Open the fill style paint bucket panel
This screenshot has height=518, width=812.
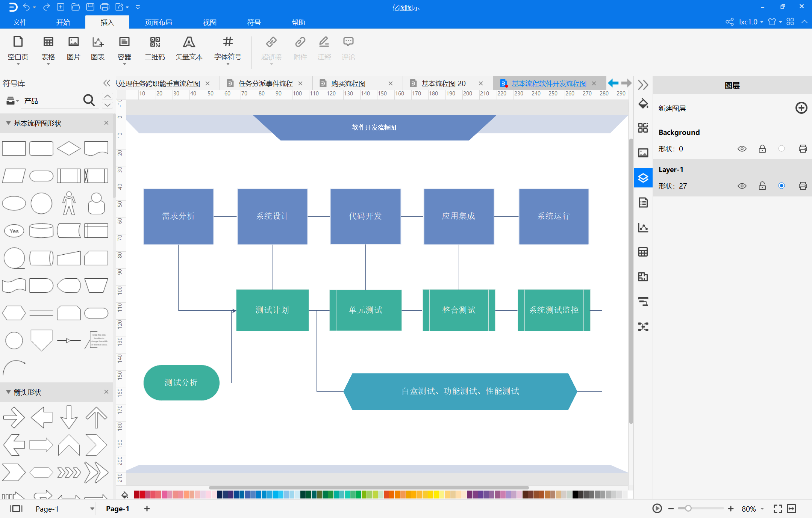[x=643, y=103]
